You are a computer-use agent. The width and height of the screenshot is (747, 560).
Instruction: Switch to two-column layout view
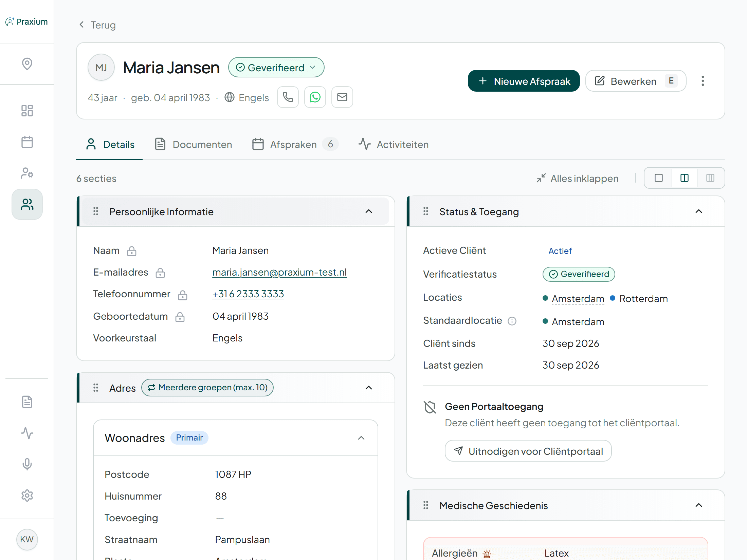click(685, 178)
